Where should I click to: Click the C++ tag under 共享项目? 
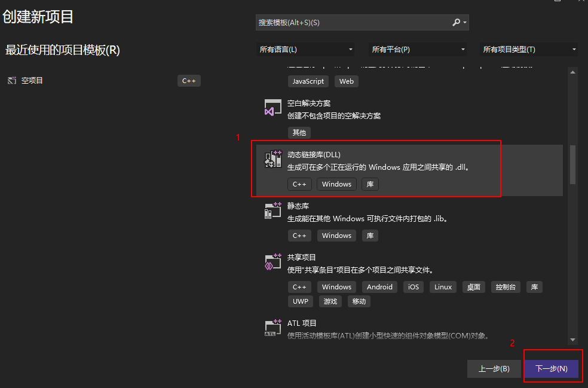(299, 287)
